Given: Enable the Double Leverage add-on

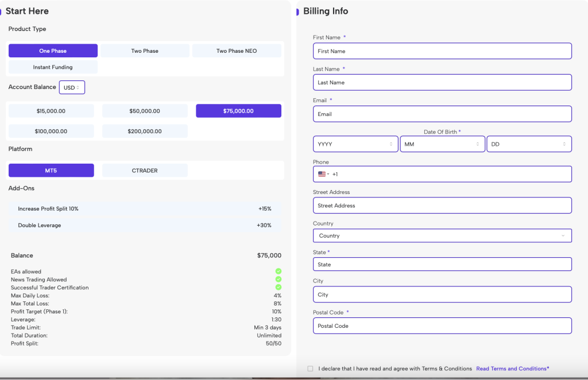Looking at the screenshot, I should (x=144, y=226).
